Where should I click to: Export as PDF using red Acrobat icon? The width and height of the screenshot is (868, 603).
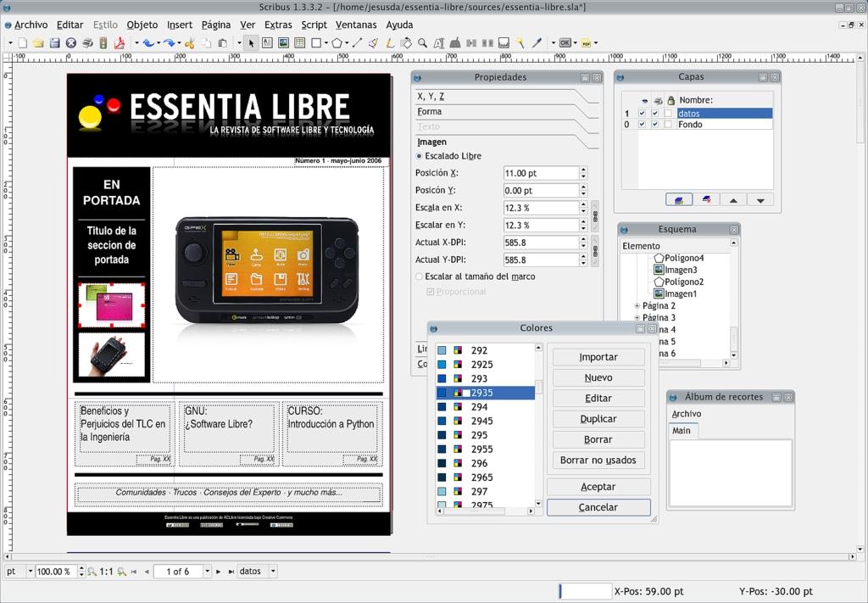(119, 42)
